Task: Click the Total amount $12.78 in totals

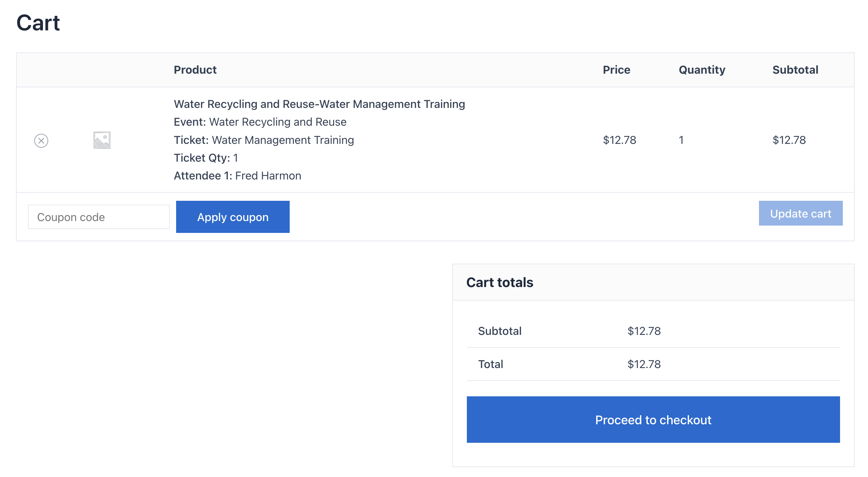Action: (x=644, y=364)
